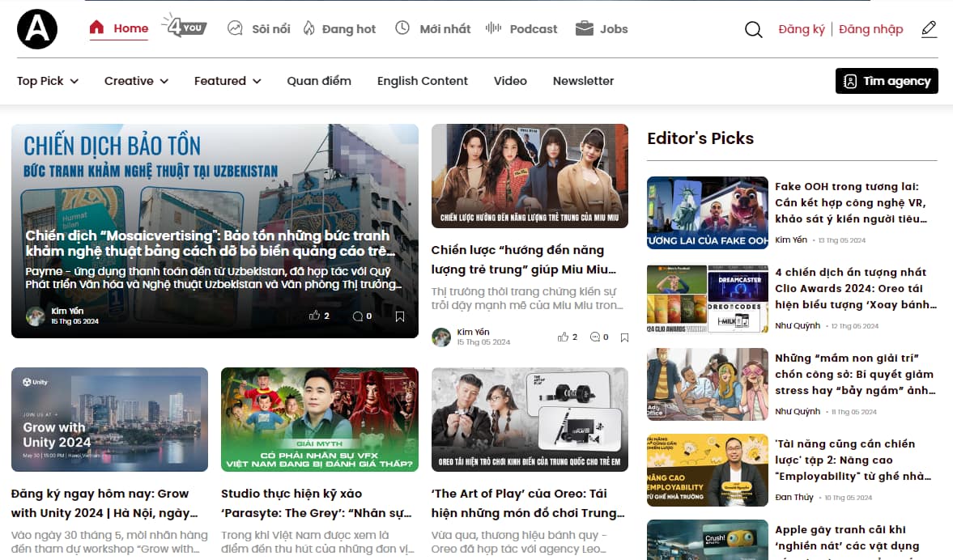The image size is (953, 560).
Task: Open 'Những mầm non giải trí chốn công sở' headline
Action: 855,374
